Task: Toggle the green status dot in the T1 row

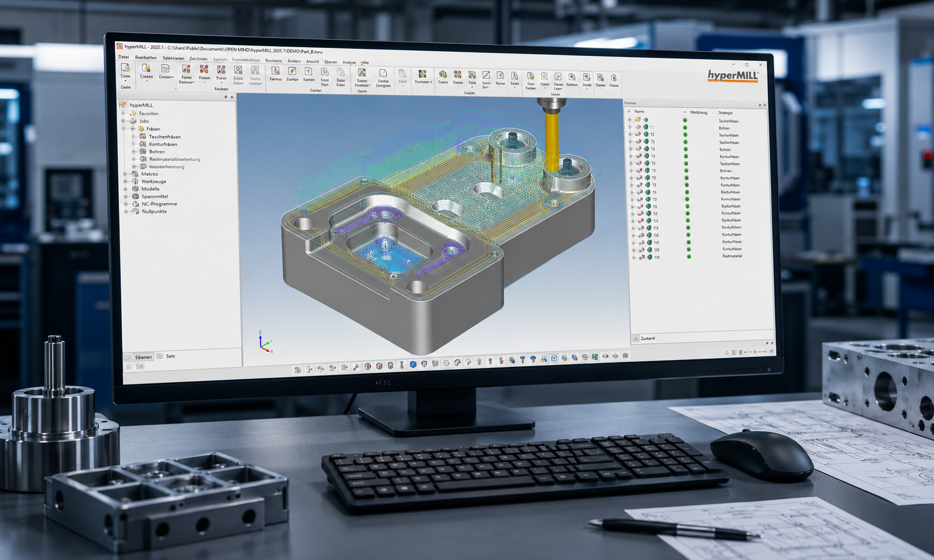Action: click(x=685, y=127)
